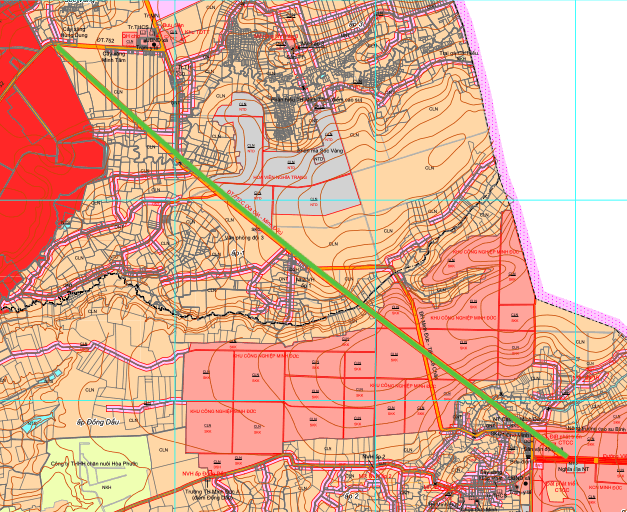
Task: Click 'Công ty TNHH chăn nuôi Hòa Phước' label
Action: tap(94, 464)
